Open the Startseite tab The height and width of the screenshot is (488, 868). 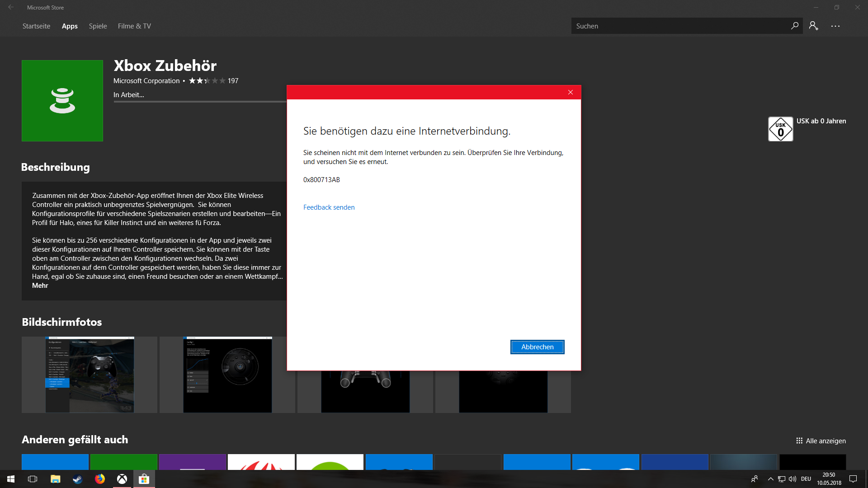(36, 26)
